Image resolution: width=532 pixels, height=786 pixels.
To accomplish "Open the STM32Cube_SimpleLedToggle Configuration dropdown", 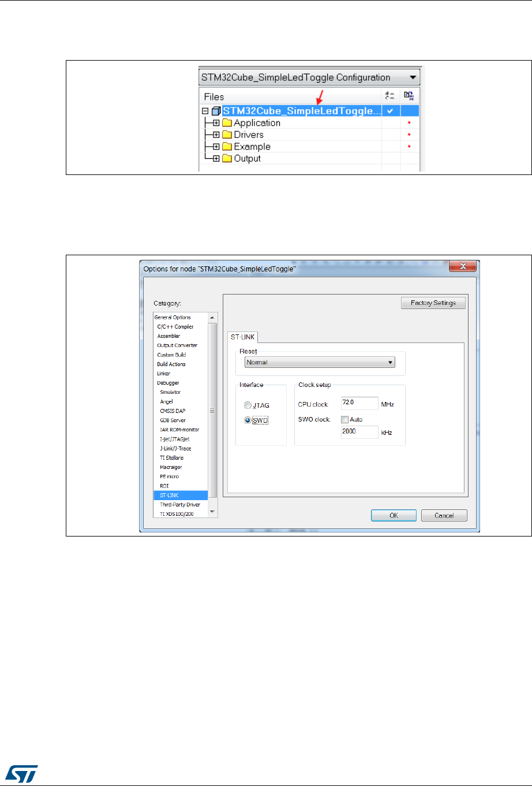I will click(309, 77).
